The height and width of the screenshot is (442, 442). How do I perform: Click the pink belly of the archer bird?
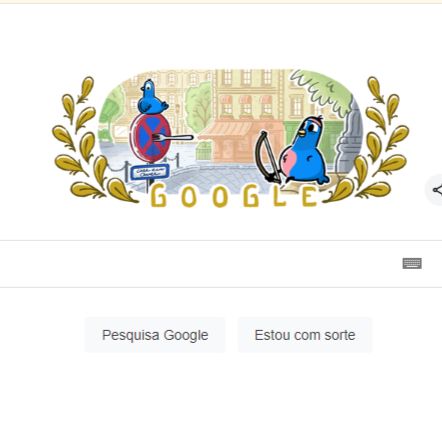(x=290, y=160)
